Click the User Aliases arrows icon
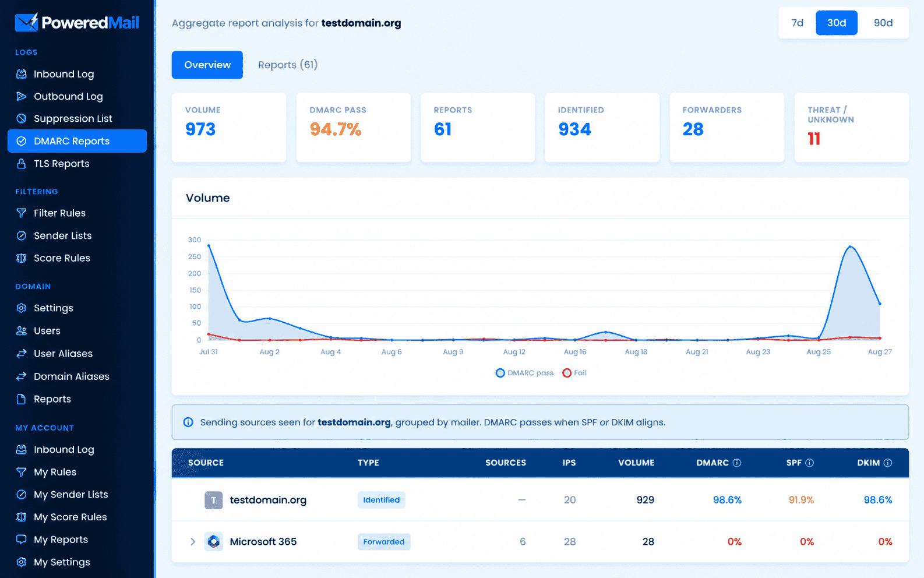The height and width of the screenshot is (578, 924). coord(22,354)
